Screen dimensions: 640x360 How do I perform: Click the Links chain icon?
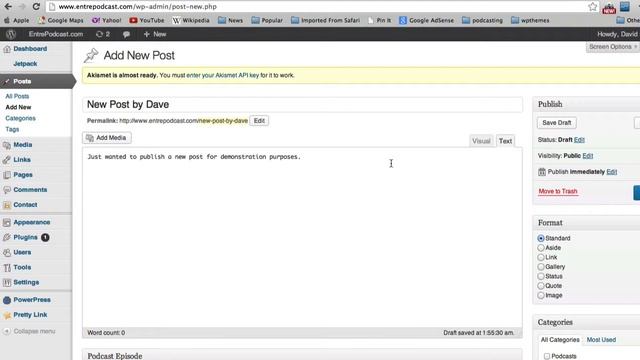click(7, 160)
